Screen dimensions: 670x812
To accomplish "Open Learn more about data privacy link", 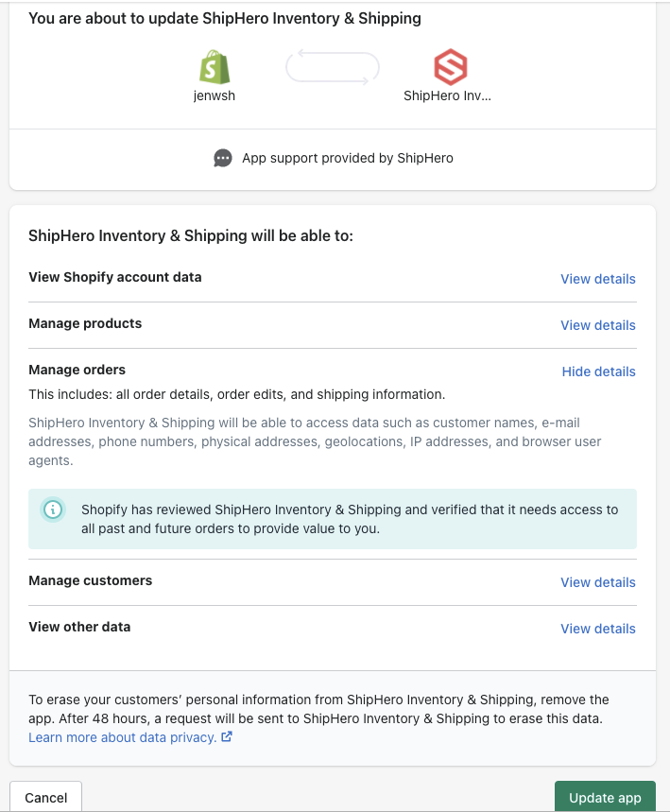I will (122, 737).
